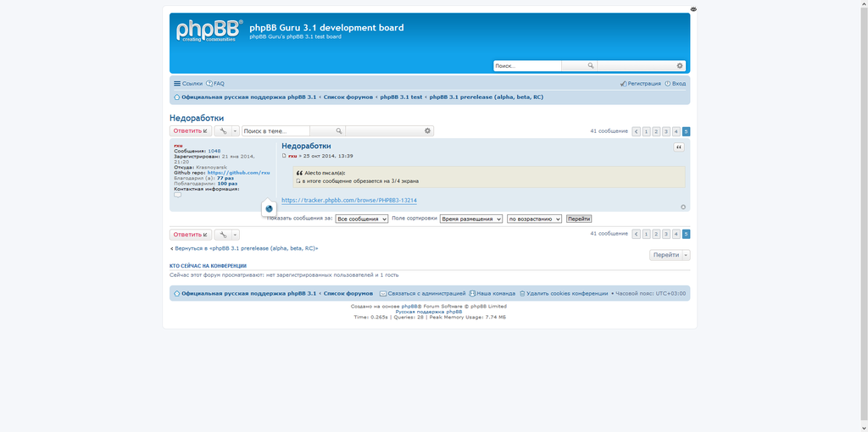Screen dimensions: 868x432
Task: Click the phpBB logo
Action: coord(209,31)
